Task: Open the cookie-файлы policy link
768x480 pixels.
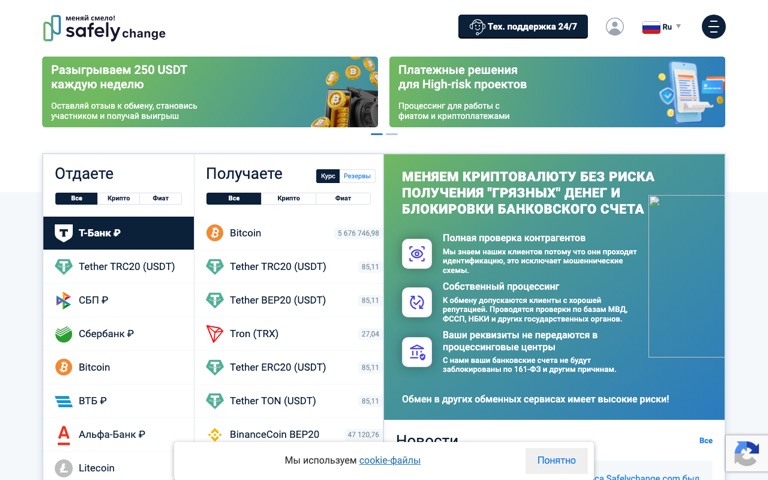Action: click(x=390, y=460)
